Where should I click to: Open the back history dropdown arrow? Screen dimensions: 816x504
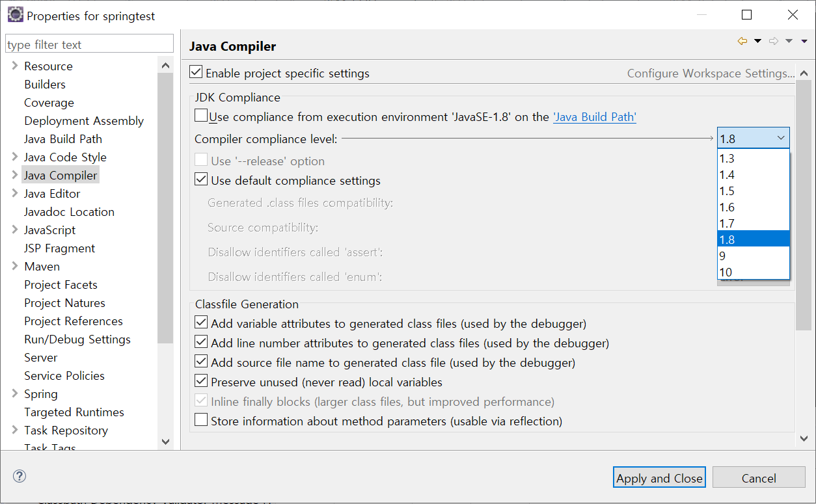point(757,42)
